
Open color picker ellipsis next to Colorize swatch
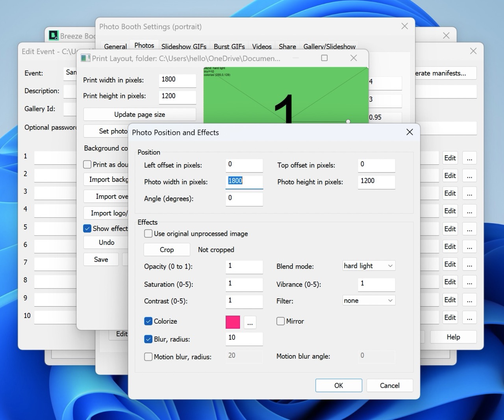[x=250, y=322]
